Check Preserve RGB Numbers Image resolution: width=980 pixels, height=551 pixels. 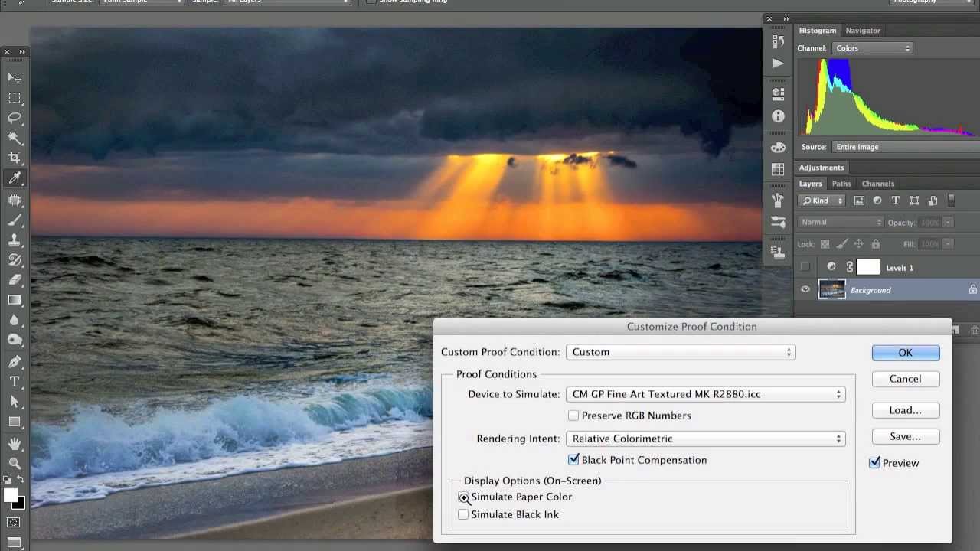(x=573, y=416)
